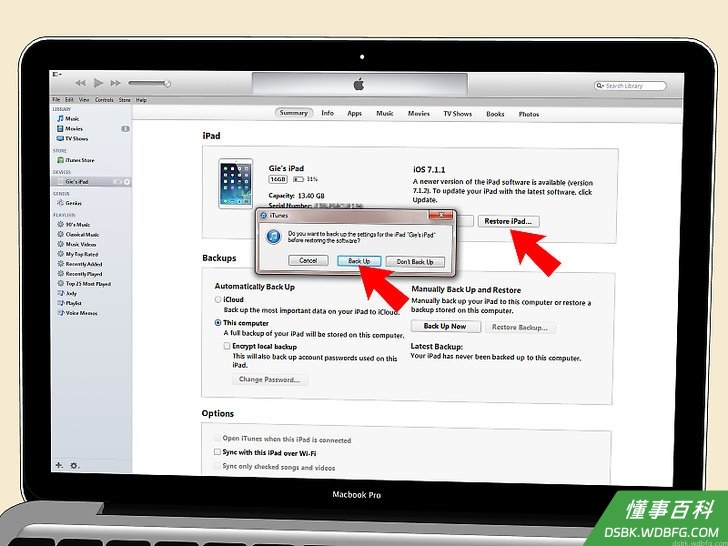728x546 pixels.
Task: Click the iPad device thumbnail image
Action: (x=236, y=184)
